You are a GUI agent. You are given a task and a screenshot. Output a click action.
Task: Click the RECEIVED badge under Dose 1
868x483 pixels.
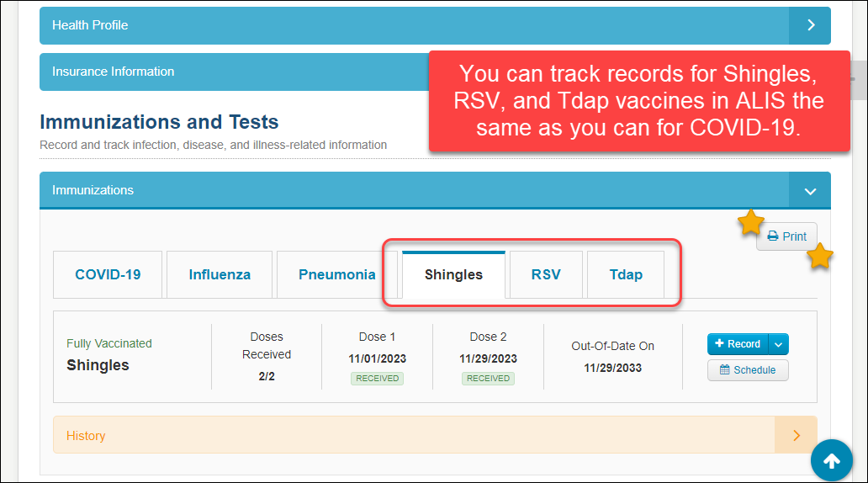pos(377,379)
